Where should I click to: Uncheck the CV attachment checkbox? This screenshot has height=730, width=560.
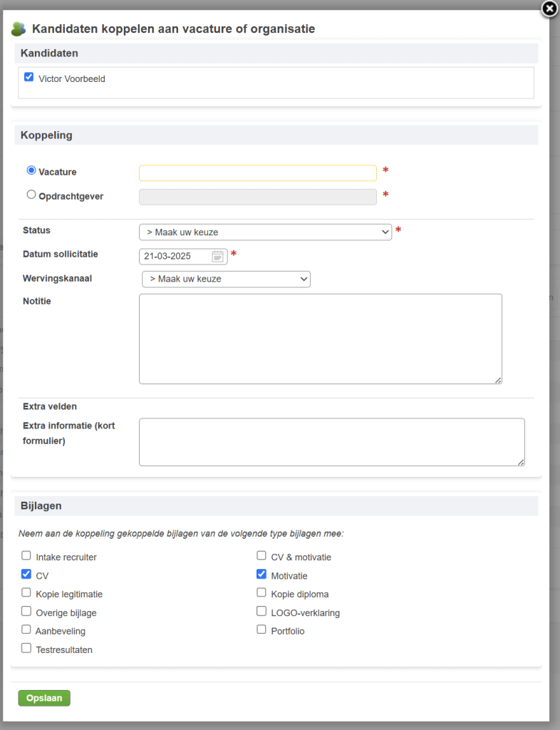pos(26,574)
